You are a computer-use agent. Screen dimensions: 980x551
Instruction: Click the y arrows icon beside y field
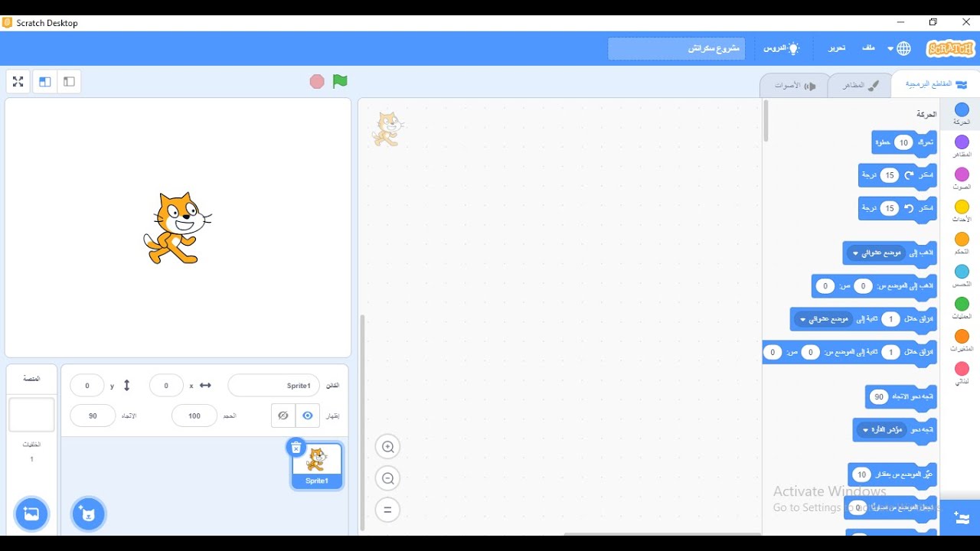[x=127, y=386]
